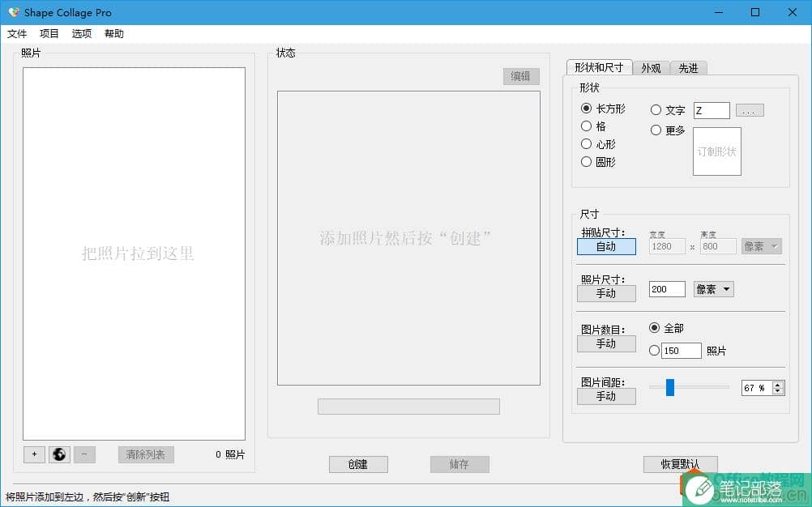
Task: Click the 创建 button
Action: [x=358, y=464]
